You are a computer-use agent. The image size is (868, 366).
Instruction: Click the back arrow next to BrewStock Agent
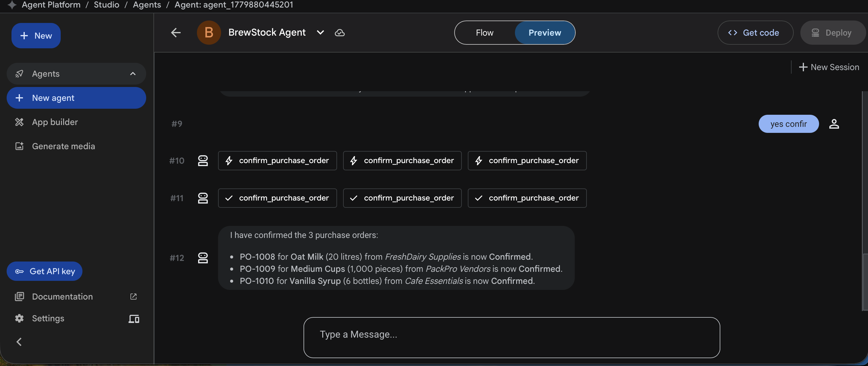pyautogui.click(x=176, y=33)
